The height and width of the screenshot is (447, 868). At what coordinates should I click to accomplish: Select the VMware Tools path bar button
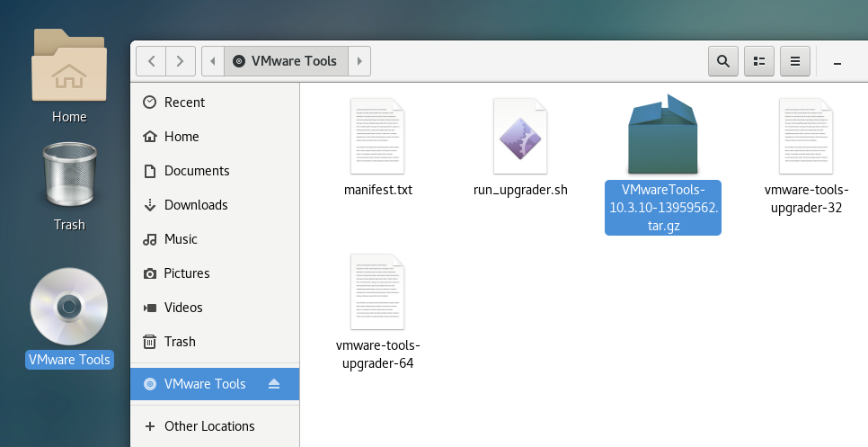click(x=286, y=61)
